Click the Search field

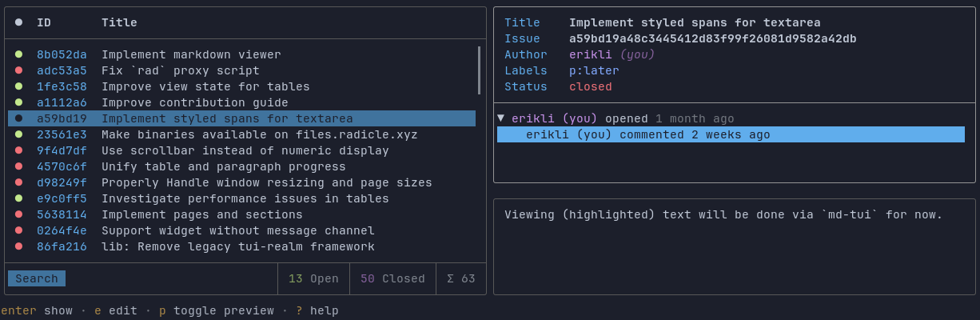point(37,278)
